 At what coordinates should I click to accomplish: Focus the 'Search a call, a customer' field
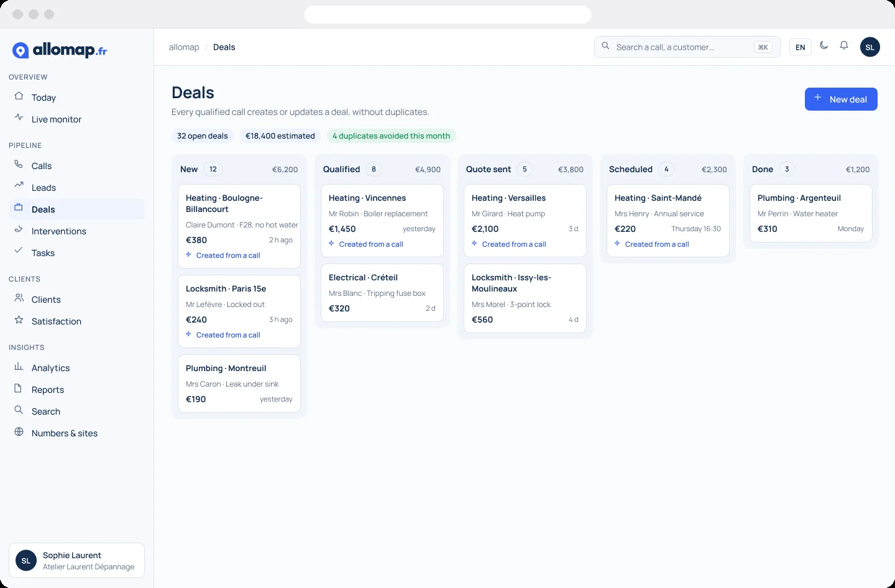click(687, 47)
